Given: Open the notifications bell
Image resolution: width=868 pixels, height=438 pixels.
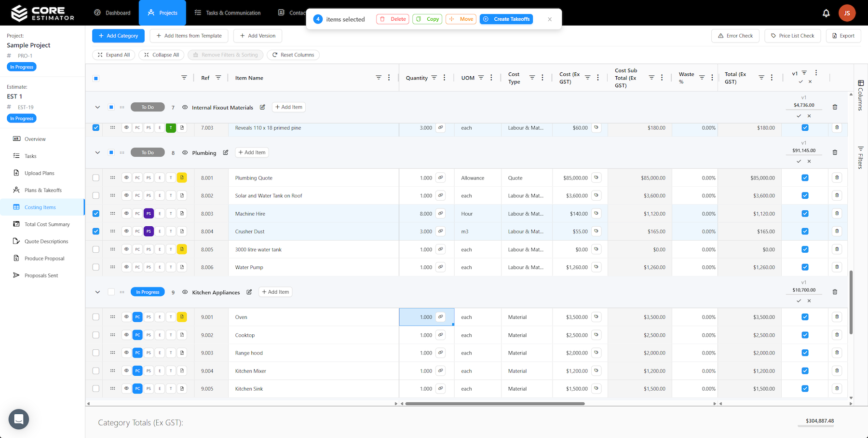Looking at the screenshot, I should point(826,13).
